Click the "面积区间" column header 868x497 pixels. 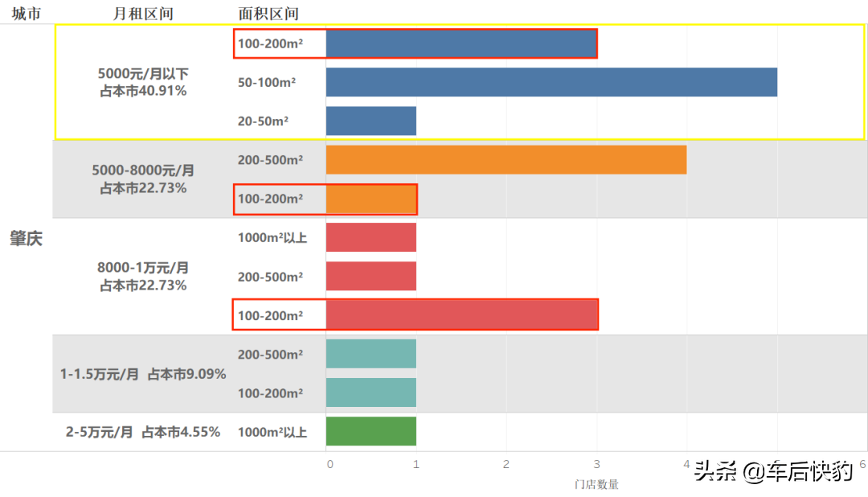(x=268, y=14)
